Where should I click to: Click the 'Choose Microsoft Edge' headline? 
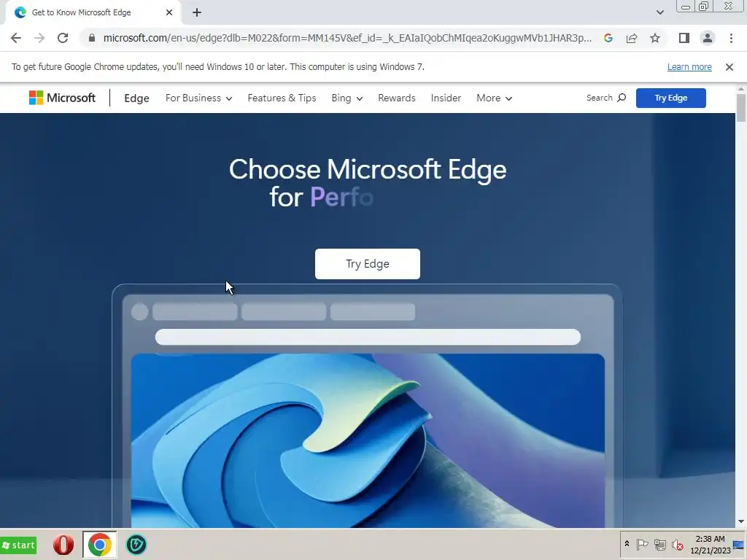click(368, 169)
